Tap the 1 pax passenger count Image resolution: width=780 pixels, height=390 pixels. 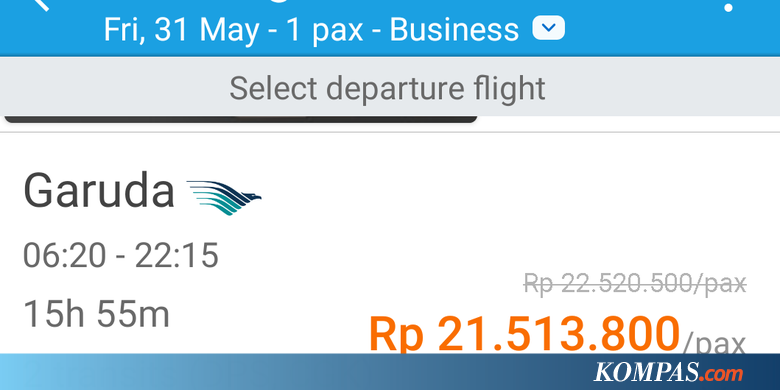pyautogui.click(x=323, y=31)
